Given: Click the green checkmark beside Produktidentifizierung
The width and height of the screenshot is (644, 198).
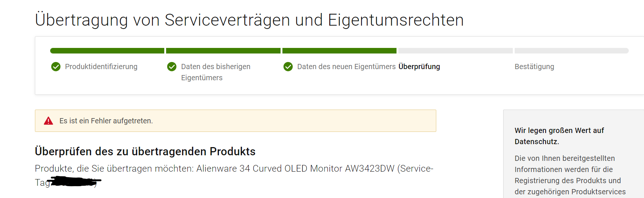Looking at the screenshot, I should coord(56,67).
